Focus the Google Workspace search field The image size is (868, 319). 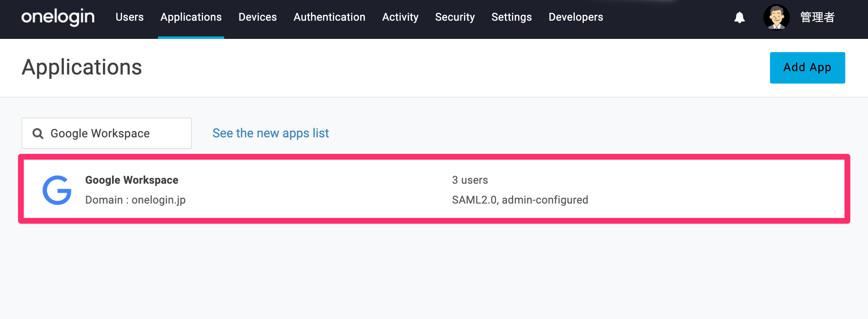107,133
